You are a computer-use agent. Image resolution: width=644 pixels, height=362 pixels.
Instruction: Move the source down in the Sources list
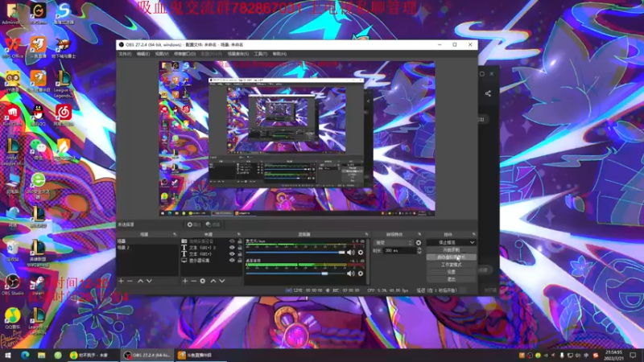[x=222, y=281]
